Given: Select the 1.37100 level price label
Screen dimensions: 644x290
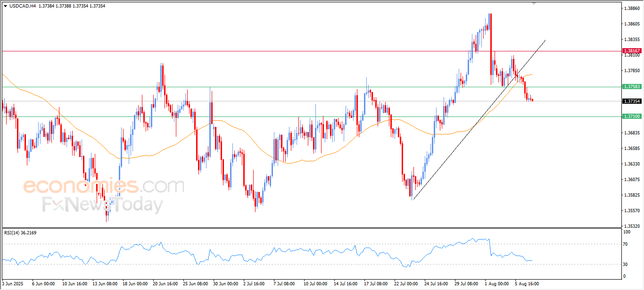Looking at the screenshot, I should pyautogui.click(x=631, y=116).
